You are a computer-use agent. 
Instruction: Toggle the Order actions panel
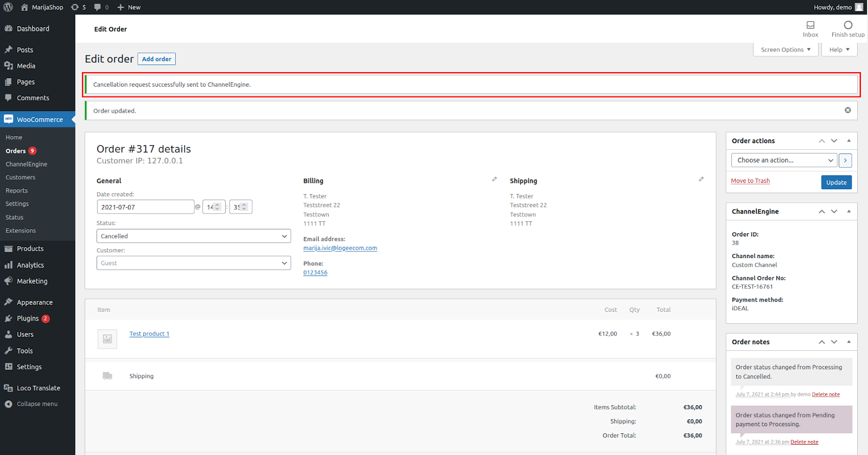coord(848,140)
